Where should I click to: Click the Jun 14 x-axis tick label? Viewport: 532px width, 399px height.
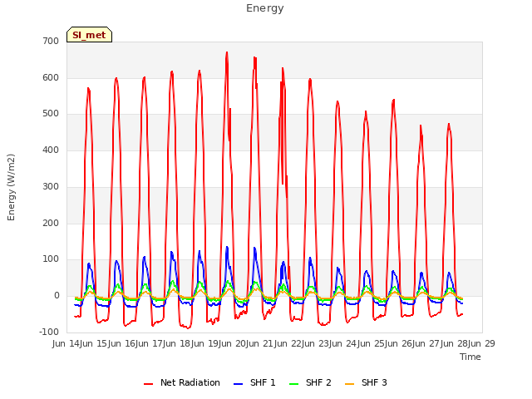point(66,343)
